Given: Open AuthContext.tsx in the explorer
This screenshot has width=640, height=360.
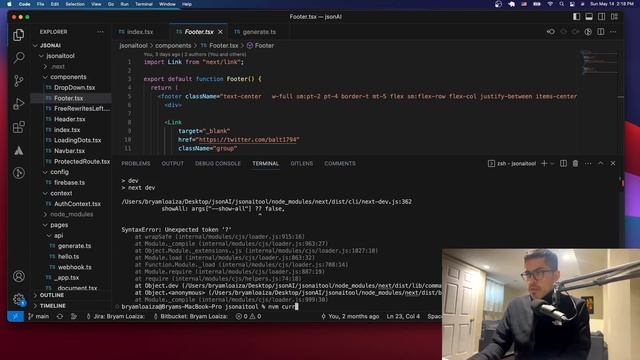Looking at the screenshot, I should tap(77, 204).
